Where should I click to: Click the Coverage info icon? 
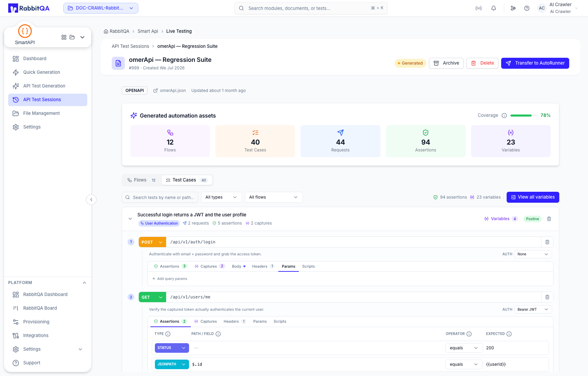(504, 116)
